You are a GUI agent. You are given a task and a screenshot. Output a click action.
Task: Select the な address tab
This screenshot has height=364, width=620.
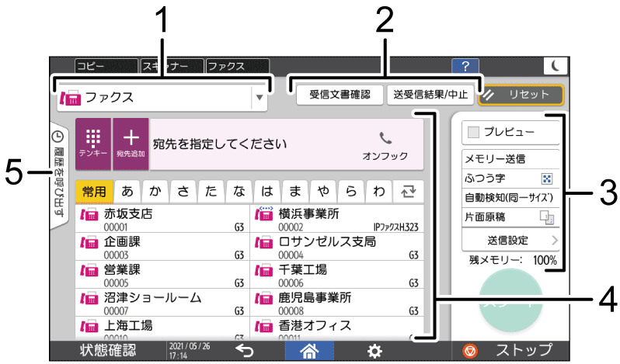coord(239,192)
